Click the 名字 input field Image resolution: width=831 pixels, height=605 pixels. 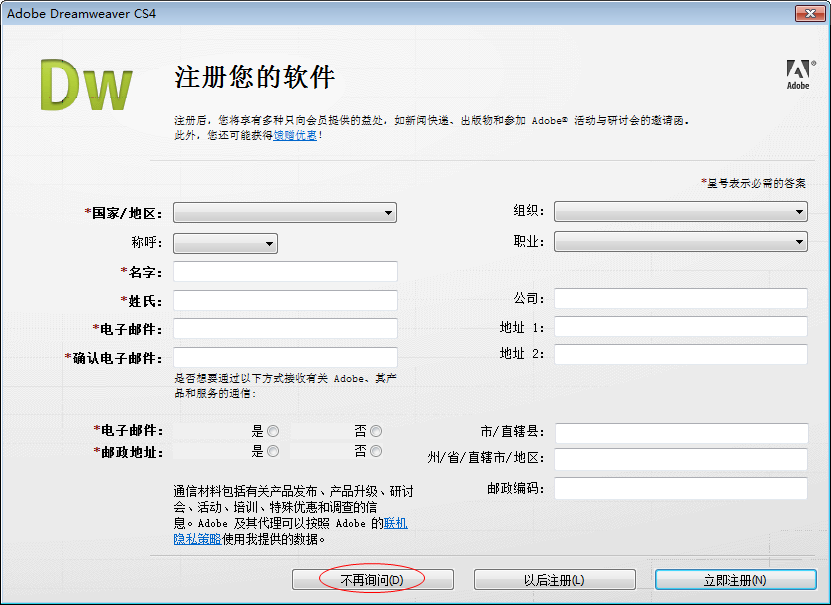(x=285, y=272)
